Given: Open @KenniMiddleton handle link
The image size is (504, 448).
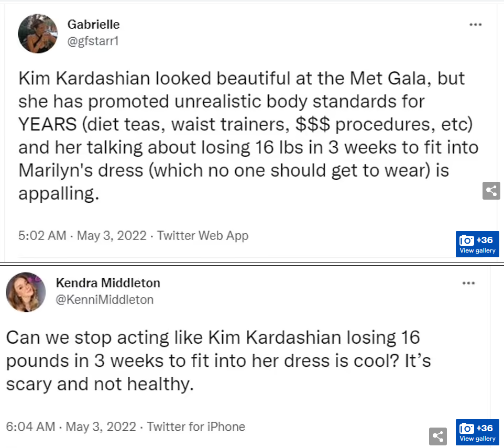Looking at the screenshot, I should [x=105, y=300].
